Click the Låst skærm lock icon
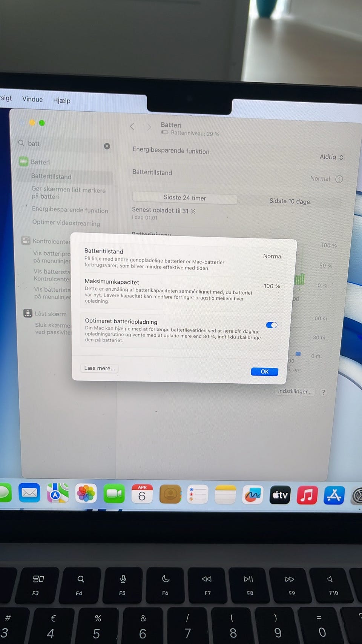Viewport: 362px width, 644px height. coord(28,313)
